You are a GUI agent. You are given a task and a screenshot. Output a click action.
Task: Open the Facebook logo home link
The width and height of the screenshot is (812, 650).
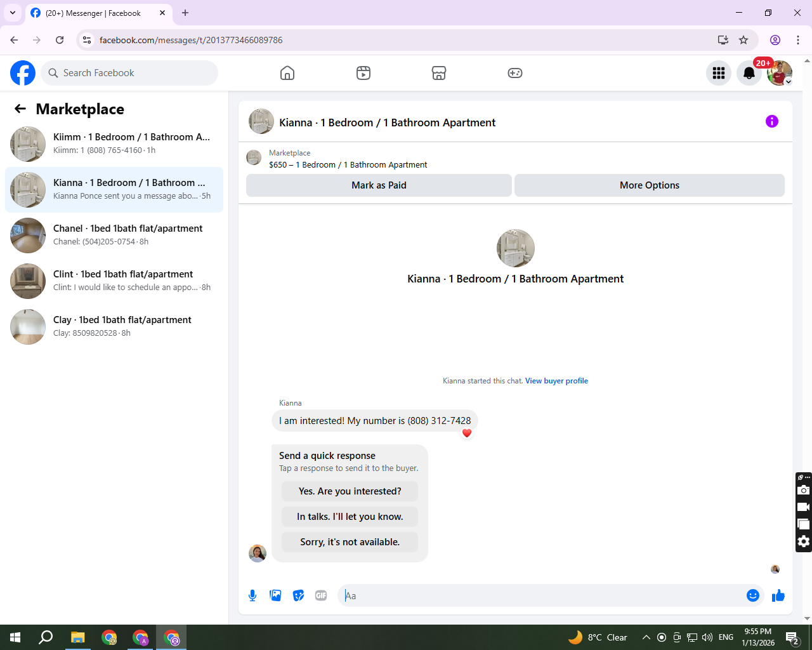23,73
